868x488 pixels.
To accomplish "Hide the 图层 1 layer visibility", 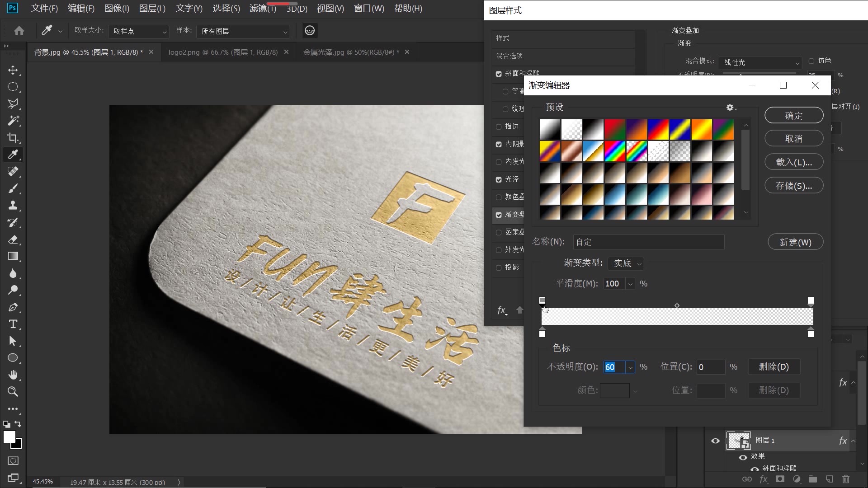I will (715, 440).
